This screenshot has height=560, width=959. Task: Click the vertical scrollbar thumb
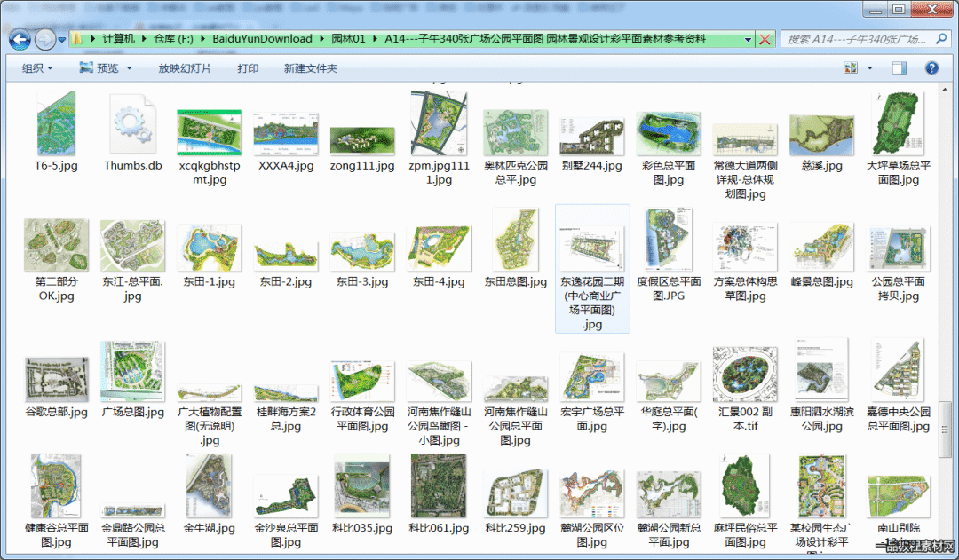(945, 429)
